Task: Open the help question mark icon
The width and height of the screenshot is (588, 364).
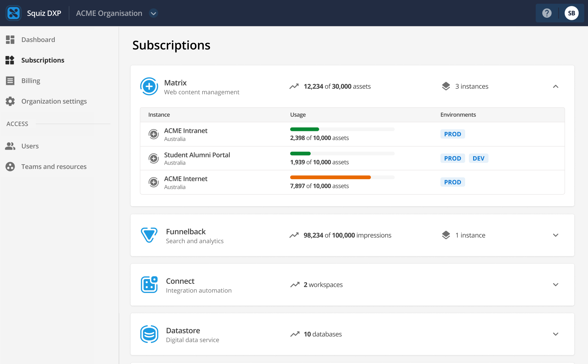Action: coord(547,13)
